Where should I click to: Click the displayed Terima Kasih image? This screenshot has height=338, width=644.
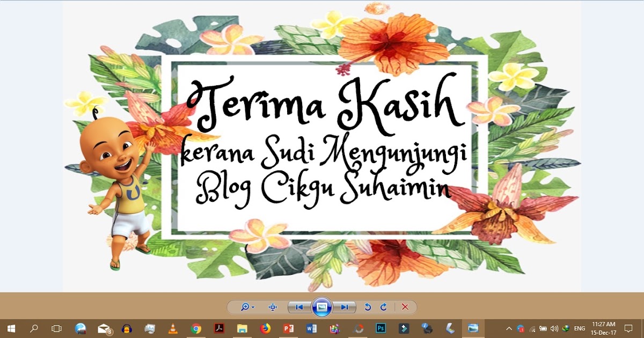[x=322, y=146]
